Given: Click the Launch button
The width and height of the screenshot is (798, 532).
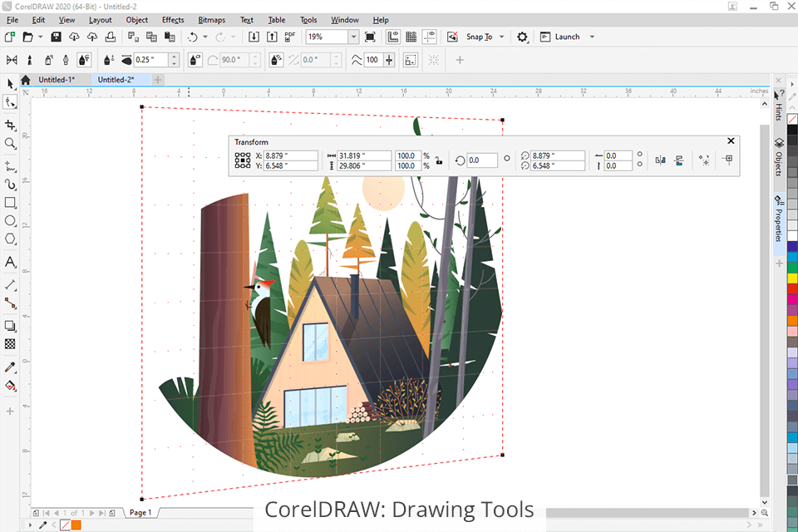Looking at the screenshot, I should click(x=559, y=37).
